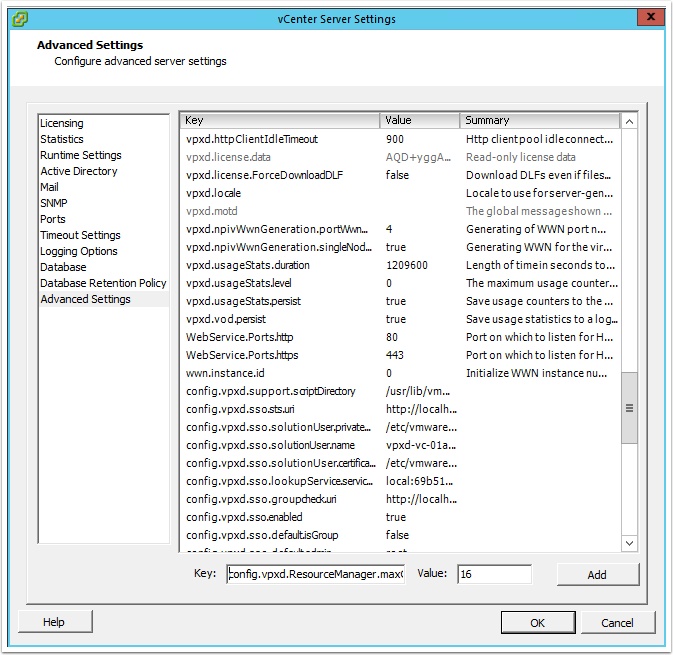Close the vCenter Server Settings window
This screenshot has height=655, width=673.
pos(651,17)
